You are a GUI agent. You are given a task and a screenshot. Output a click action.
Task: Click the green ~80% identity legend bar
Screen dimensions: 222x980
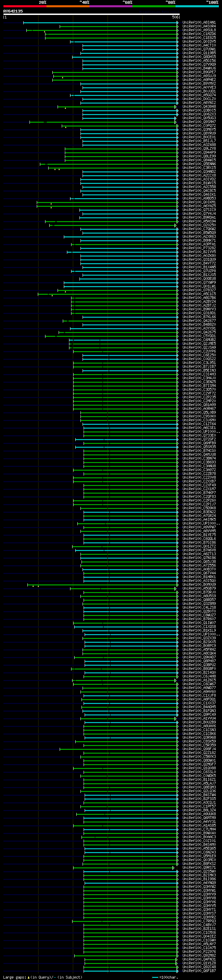[154, 6]
